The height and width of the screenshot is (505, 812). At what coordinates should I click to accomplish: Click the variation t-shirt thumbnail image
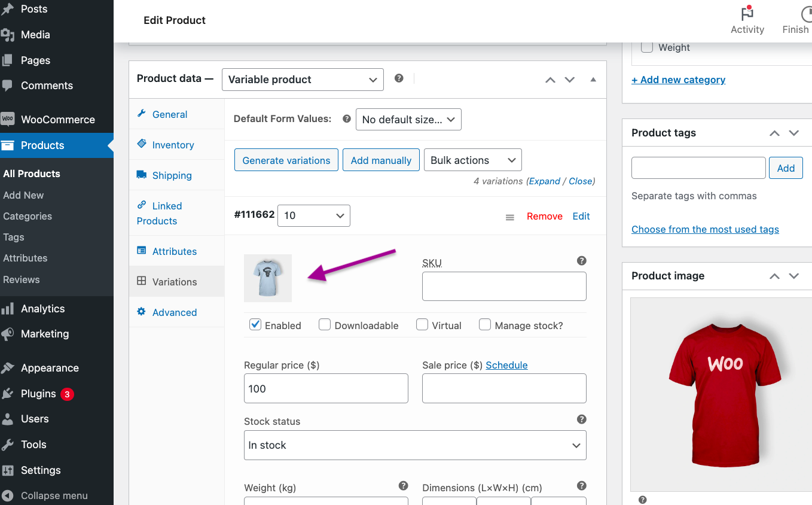[268, 278]
